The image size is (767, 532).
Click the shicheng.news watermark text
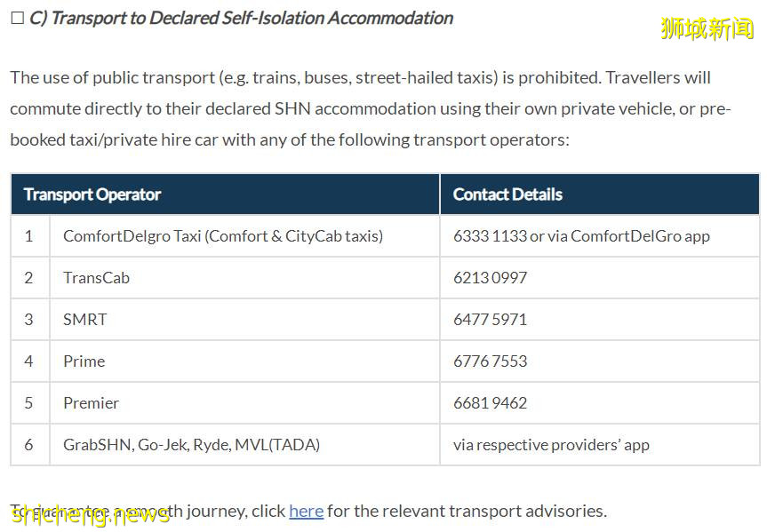90,514
